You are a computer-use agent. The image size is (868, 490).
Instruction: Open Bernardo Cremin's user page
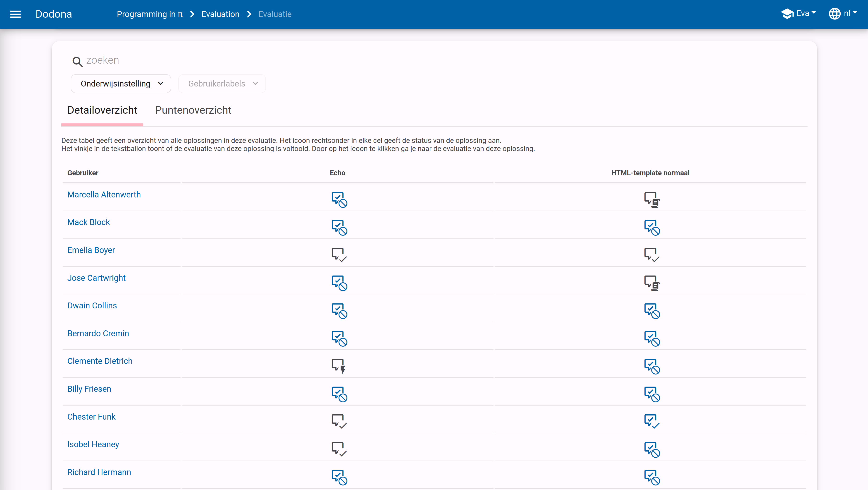coord(98,334)
